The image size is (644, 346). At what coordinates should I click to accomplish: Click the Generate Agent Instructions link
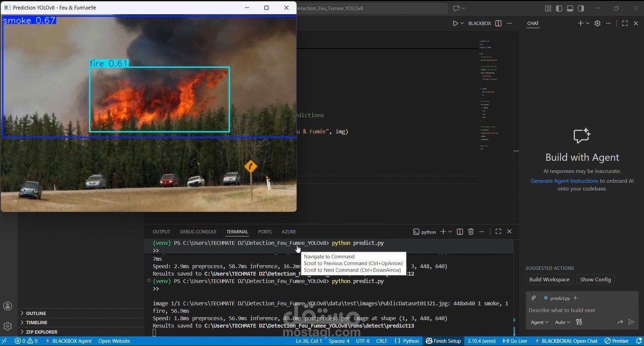point(564,181)
